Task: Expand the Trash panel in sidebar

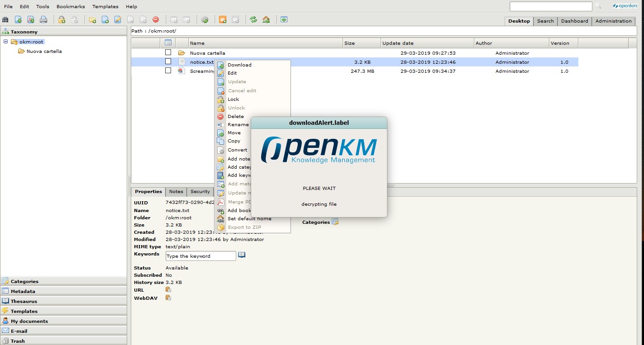Action: 18,341
